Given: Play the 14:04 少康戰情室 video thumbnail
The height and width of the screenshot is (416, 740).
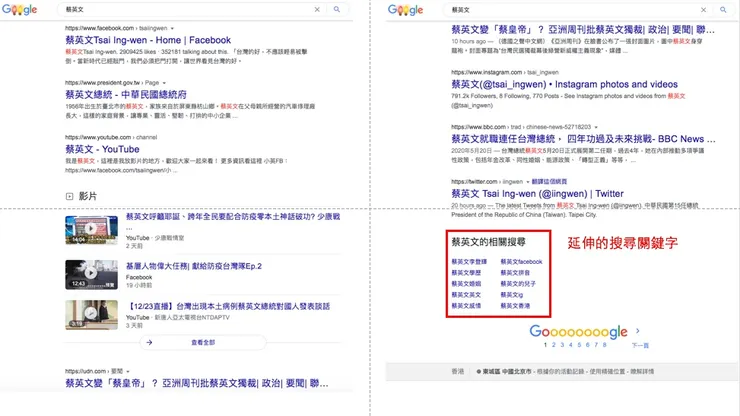Looking at the screenshot, I should pyautogui.click(x=92, y=230).
